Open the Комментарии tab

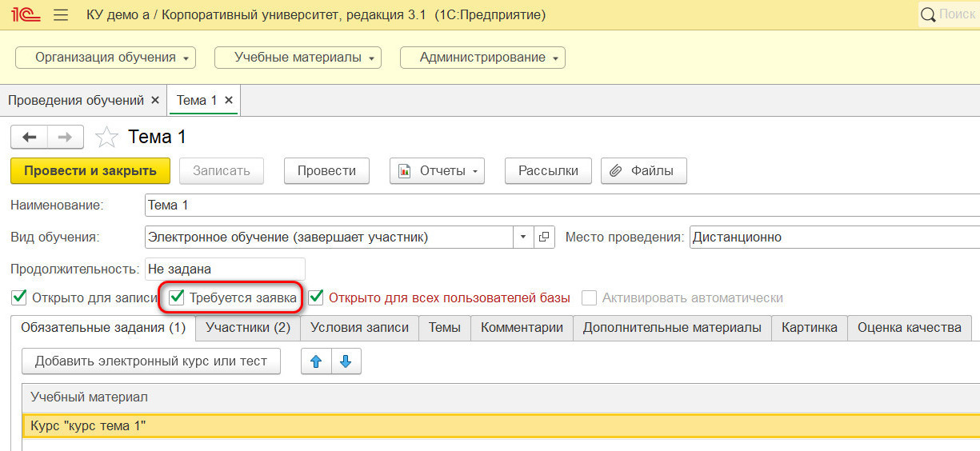pos(522,328)
